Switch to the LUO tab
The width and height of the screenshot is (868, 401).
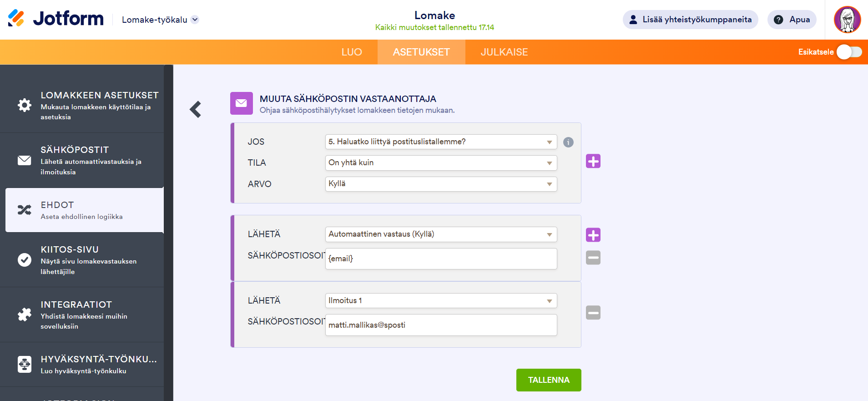(x=352, y=52)
